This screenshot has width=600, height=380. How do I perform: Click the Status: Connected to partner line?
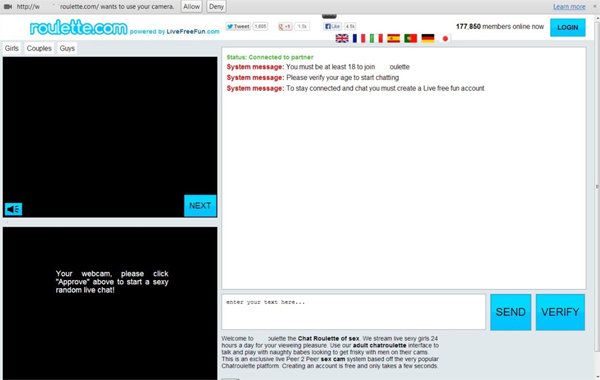point(270,57)
